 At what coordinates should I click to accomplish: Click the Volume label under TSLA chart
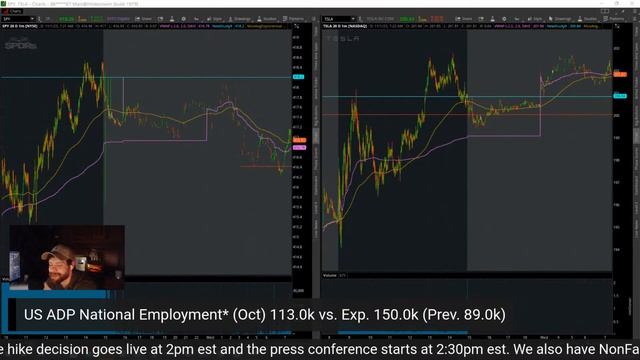click(330, 276)
